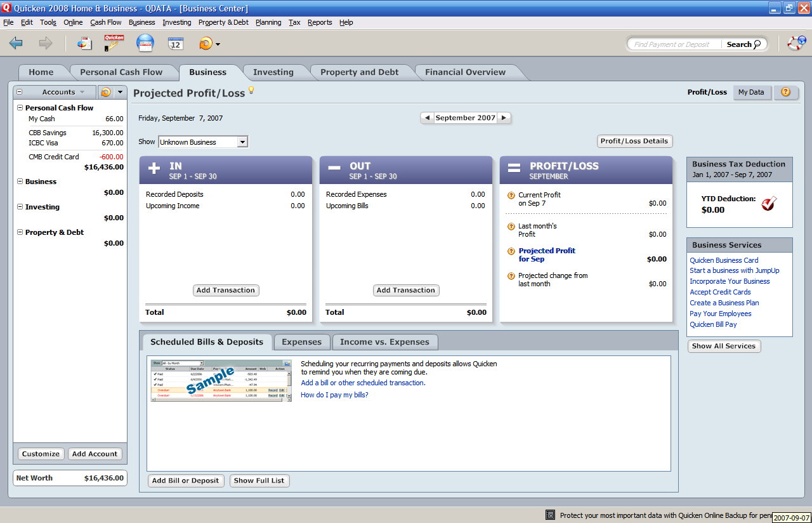Collapse the Investing account group
Image resolution: width=812 pixels, height=523 pixels.
[20, 207]
